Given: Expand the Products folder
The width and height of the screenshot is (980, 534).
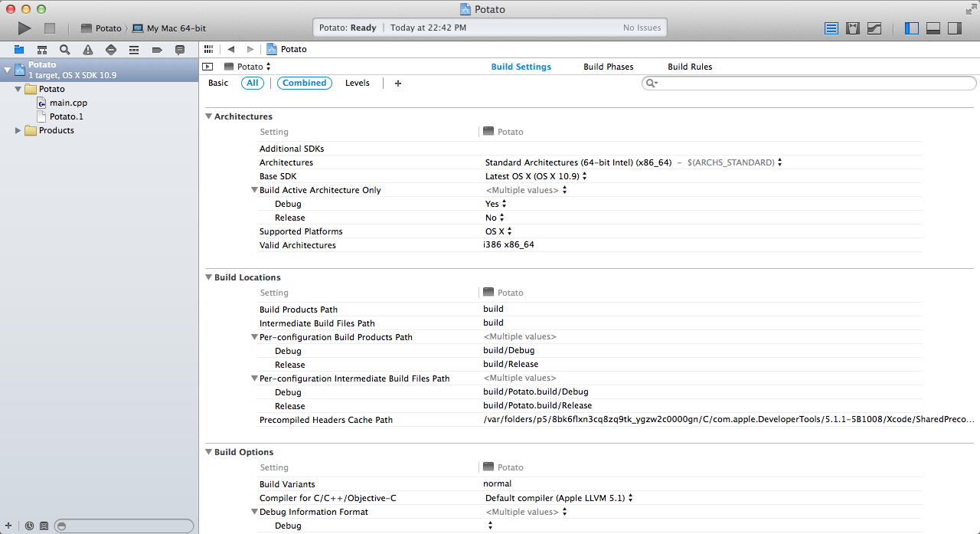Looking at the screenshot, I should coord(18,130).
